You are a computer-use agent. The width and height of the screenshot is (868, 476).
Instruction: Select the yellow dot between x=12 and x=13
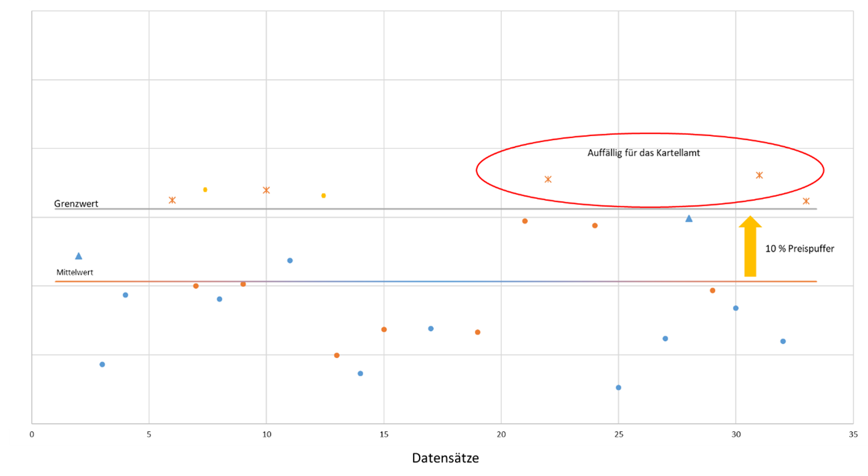click(323, 196)
